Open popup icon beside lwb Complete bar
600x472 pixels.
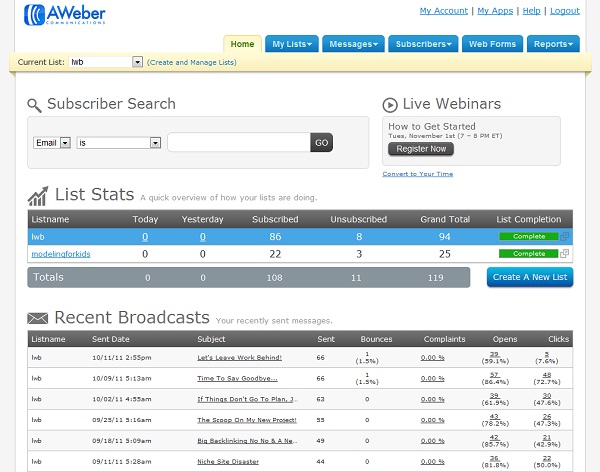click(564, 237)
